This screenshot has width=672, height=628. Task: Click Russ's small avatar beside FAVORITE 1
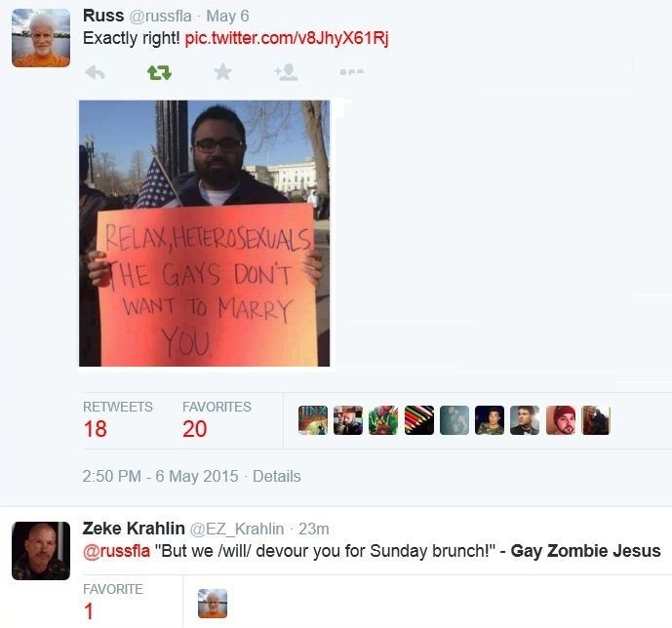[x=213, y=604]
